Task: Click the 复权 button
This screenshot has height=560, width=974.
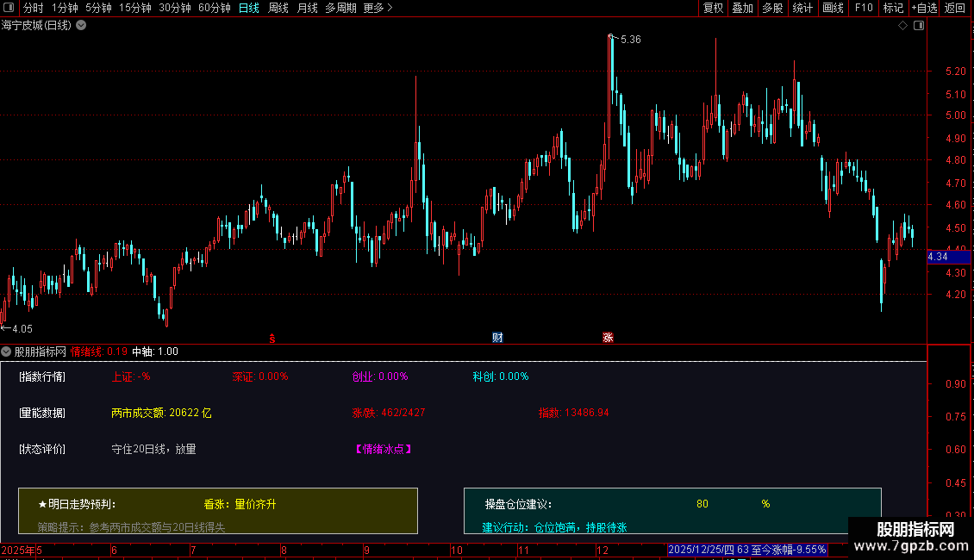Action: [713, 8]
